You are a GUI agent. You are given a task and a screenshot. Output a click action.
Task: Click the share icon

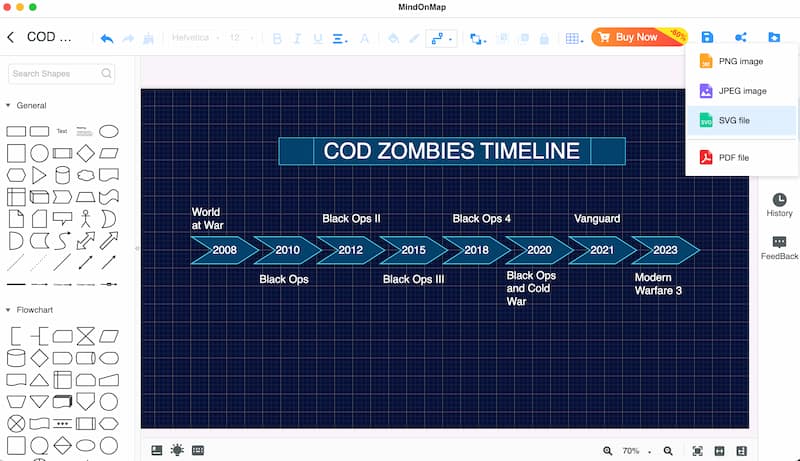click(x=741, y=37)
